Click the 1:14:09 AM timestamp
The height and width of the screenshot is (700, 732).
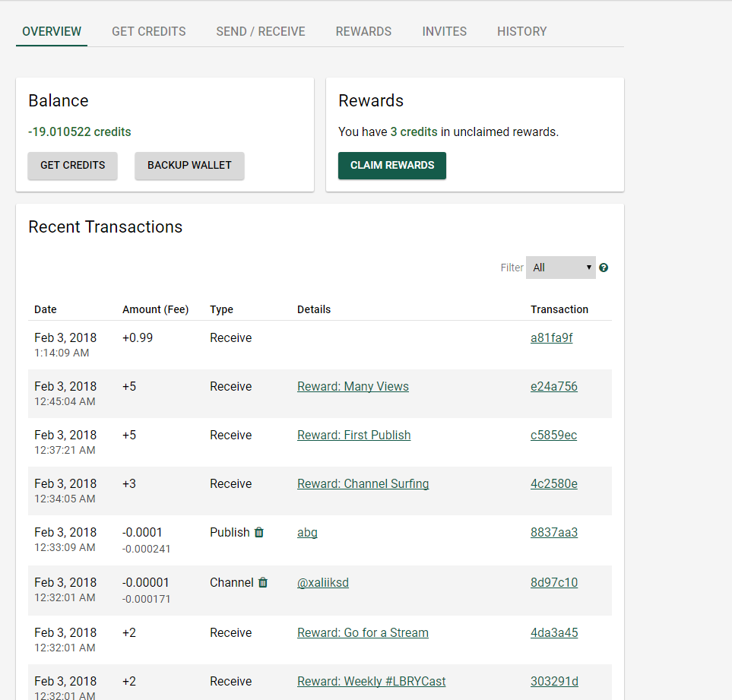click(x=62, y=353)
